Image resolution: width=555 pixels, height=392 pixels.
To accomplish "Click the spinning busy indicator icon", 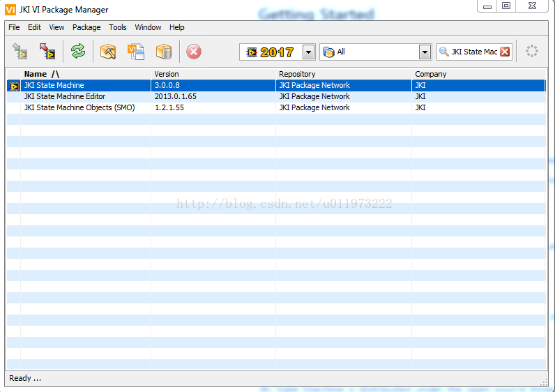I will point(531,52).
